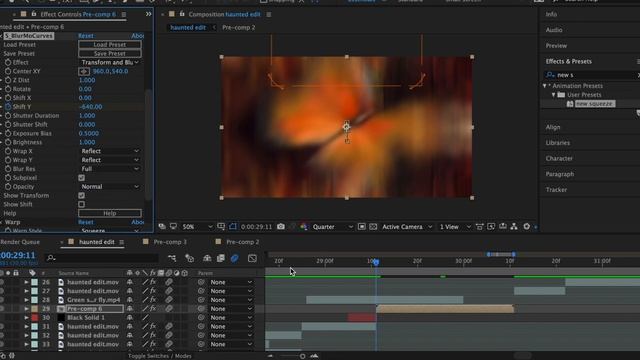640x360 pixels.
Task: Click parent pick whip for layer 26
Action: coord(201,282)
